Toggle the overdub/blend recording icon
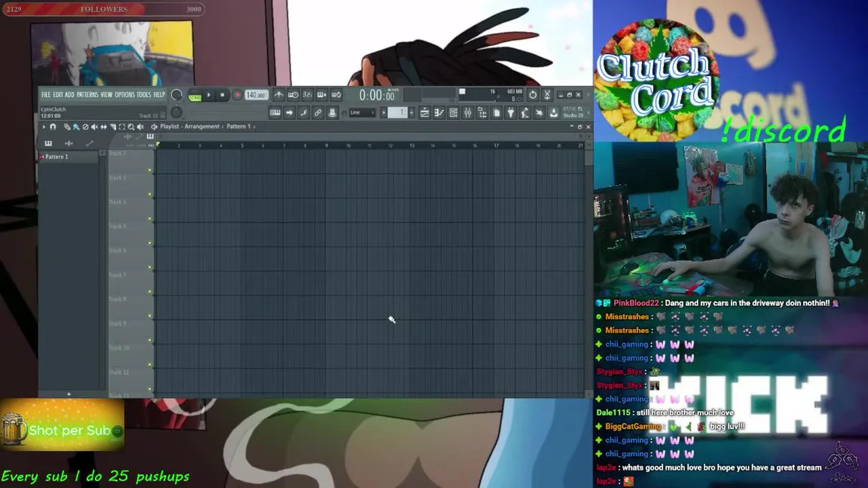 pyautogui.click(x=321, y=95)
